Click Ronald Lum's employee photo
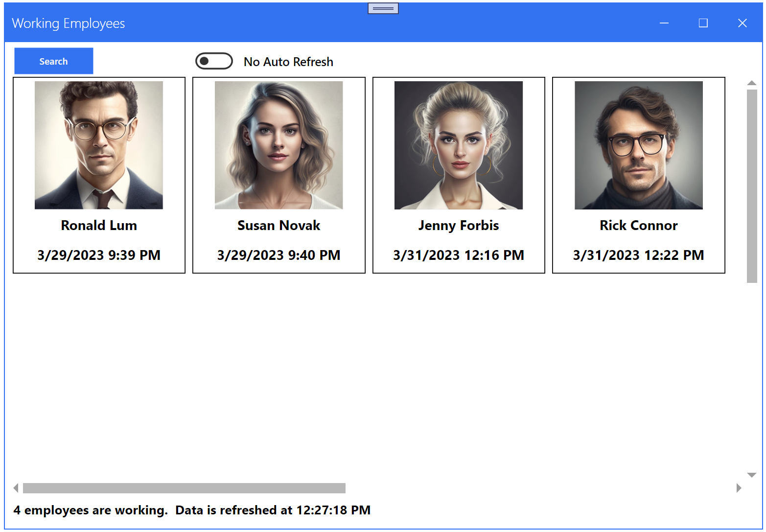 click(98, 144)
